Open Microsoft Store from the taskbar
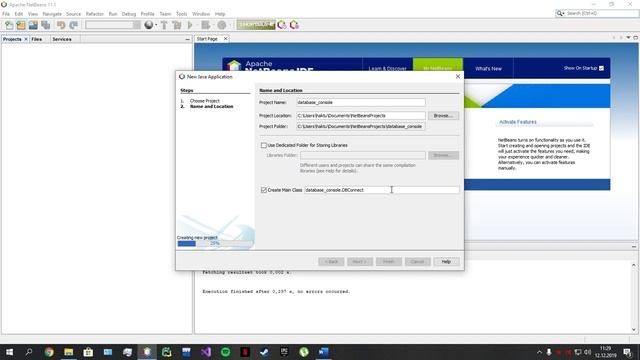The width and height of the screenshot is (640, 360). click(88, 352)
